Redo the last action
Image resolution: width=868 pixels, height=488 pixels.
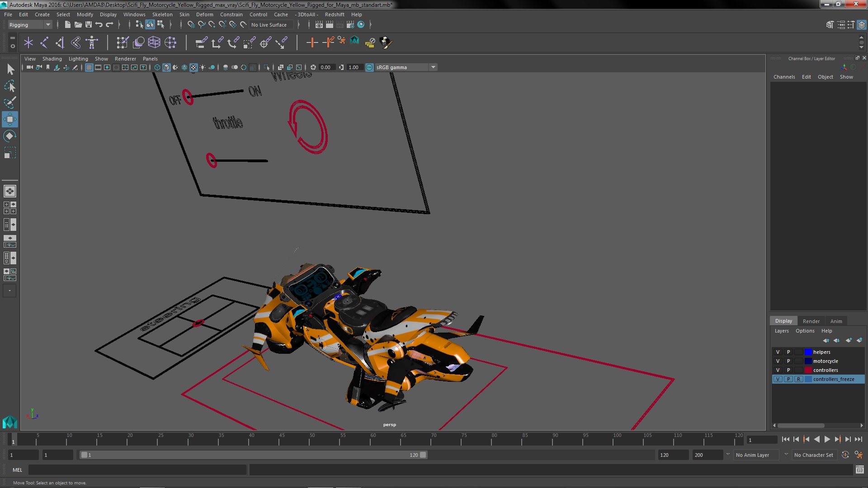coord(109,25)
